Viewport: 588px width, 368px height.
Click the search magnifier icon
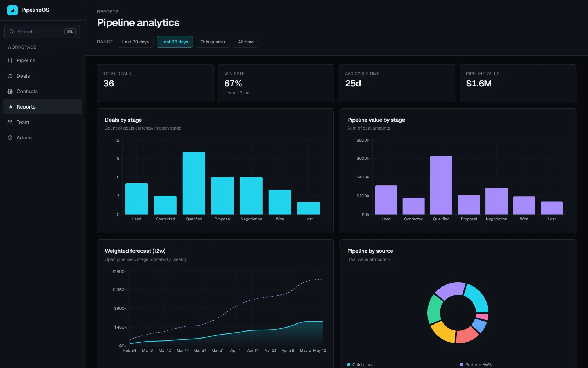tap(12, 32)
